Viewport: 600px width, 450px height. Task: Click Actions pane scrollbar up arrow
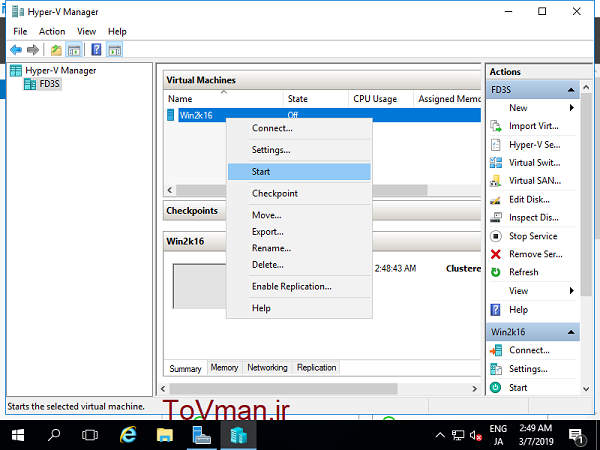[586, 87]
